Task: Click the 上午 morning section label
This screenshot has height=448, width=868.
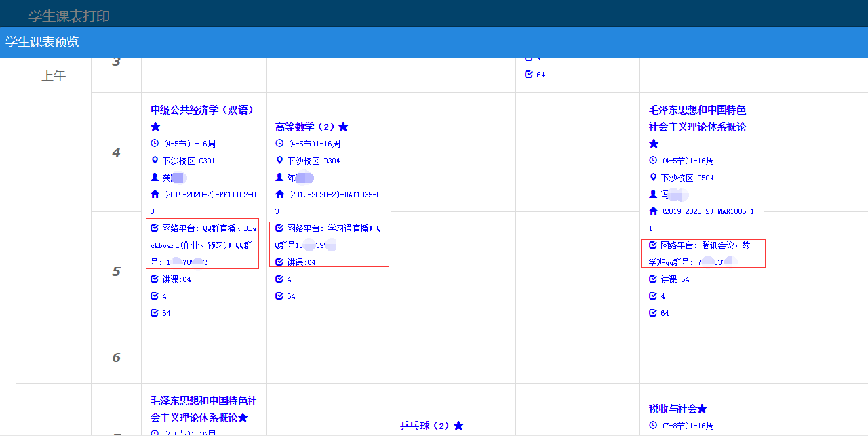Action: [x=54, y=76]
